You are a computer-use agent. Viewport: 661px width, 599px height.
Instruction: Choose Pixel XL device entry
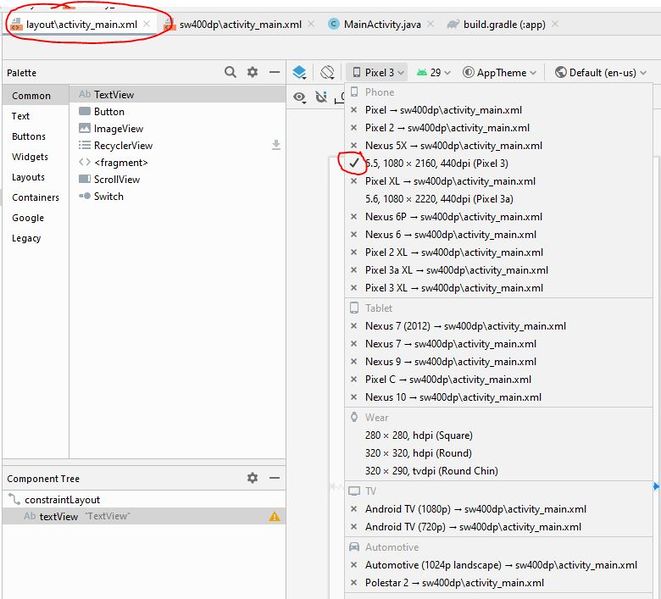[499, 181]
